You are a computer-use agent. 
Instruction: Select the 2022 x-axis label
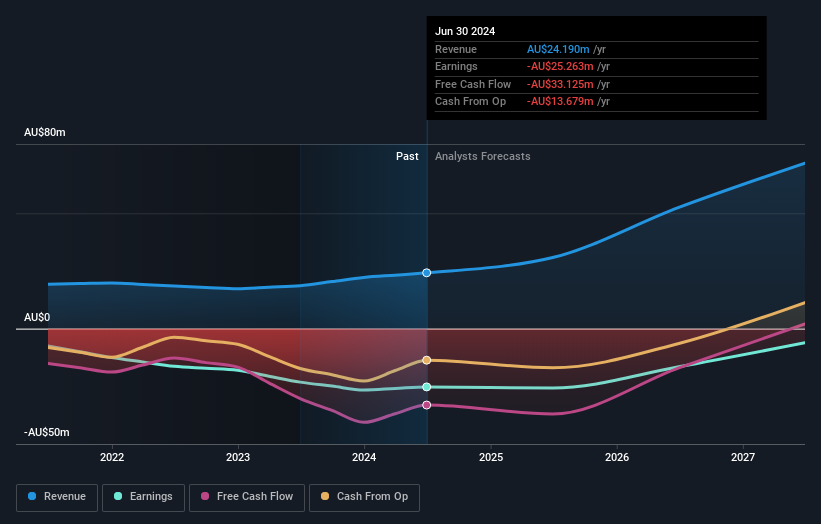[112, 457]
